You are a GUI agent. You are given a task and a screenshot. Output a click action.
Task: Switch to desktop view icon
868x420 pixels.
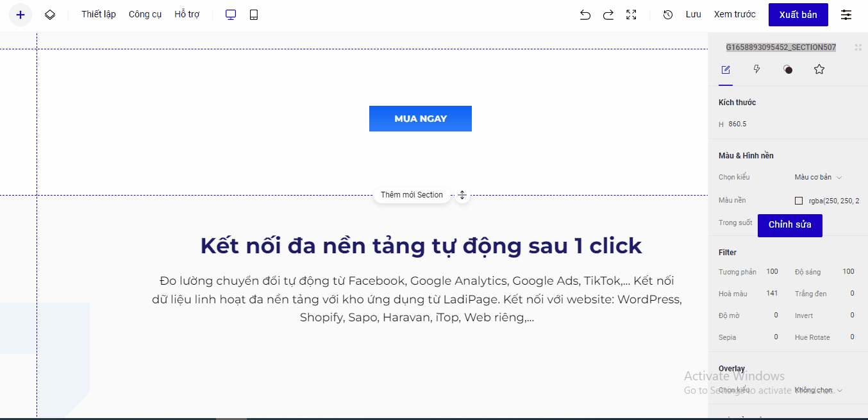click(x=231, y=15)
